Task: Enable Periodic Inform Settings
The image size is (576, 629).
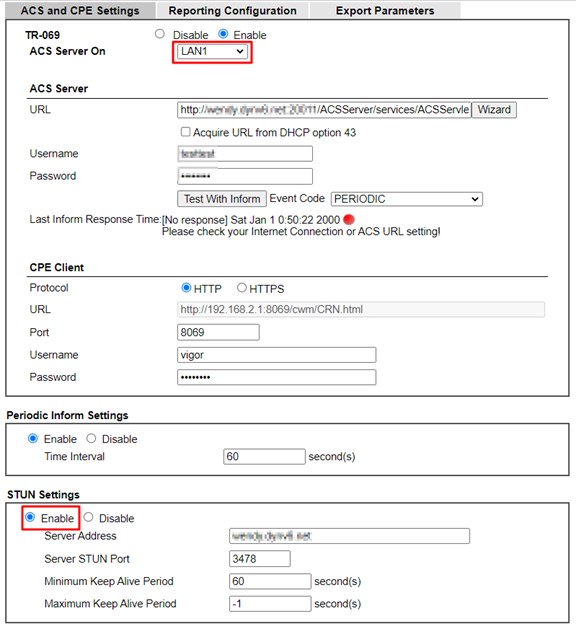Action: (33, 438)
